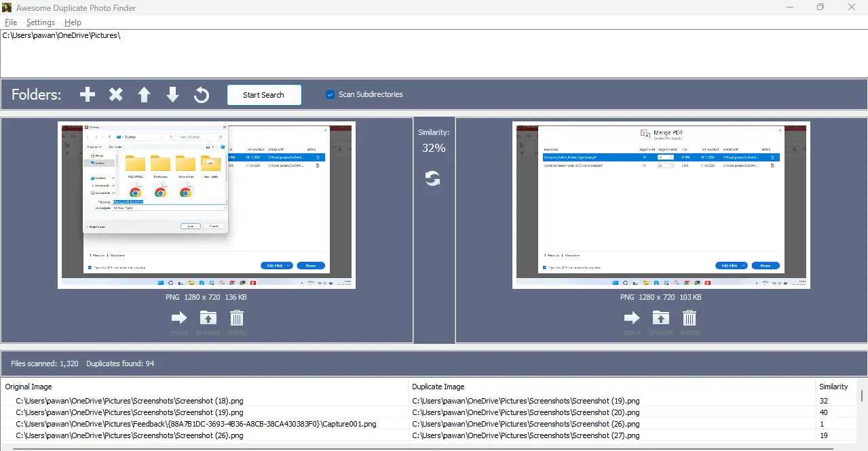Move folder up with the up arrow
The image size is (868, 451).
point(144,95)
